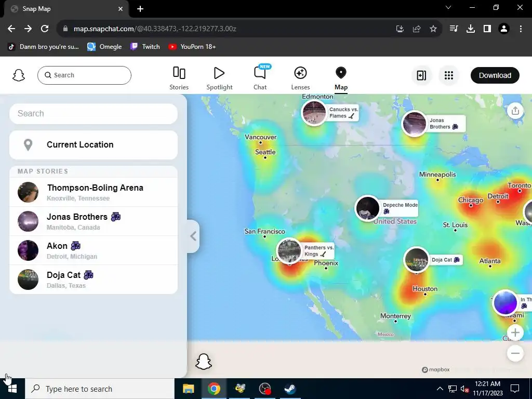
Task: Click Akon story thumbnail
Action: [x=28, y=250]
